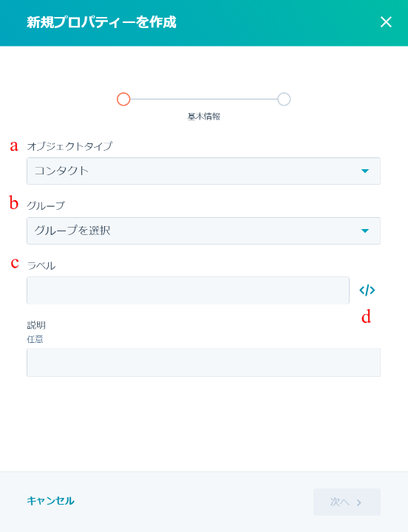Click the ラベル field label text

click(x=41, y=266)
